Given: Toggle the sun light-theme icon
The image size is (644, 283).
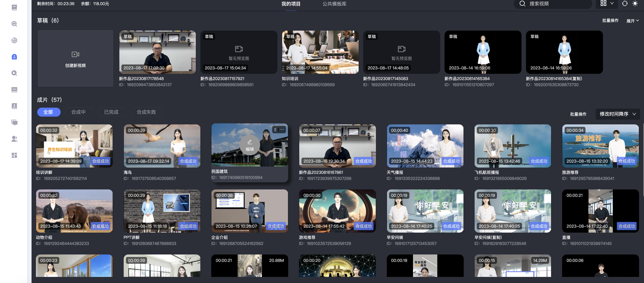Looking at the screenshot, I should click(635, 3).
